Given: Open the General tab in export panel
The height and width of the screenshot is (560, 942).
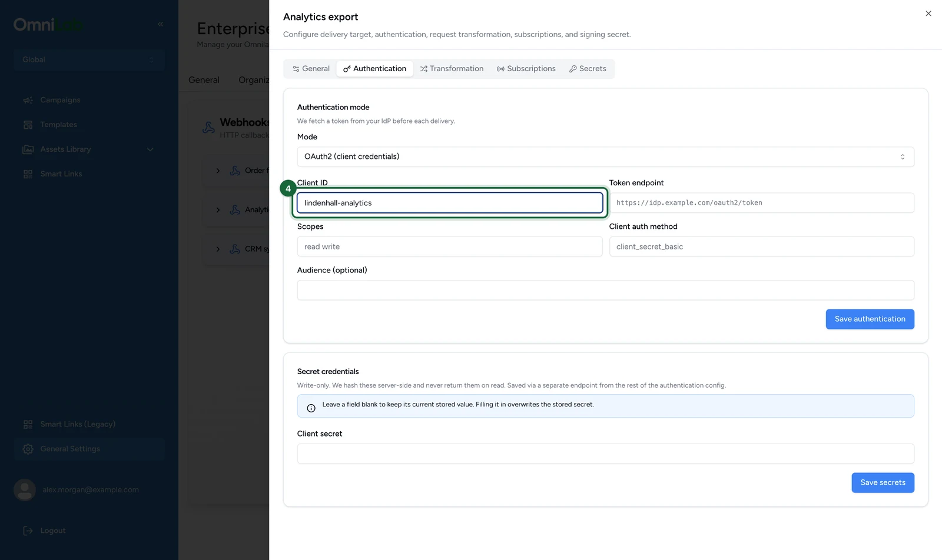Looking at the screenshot, I should tap(311, 69).
